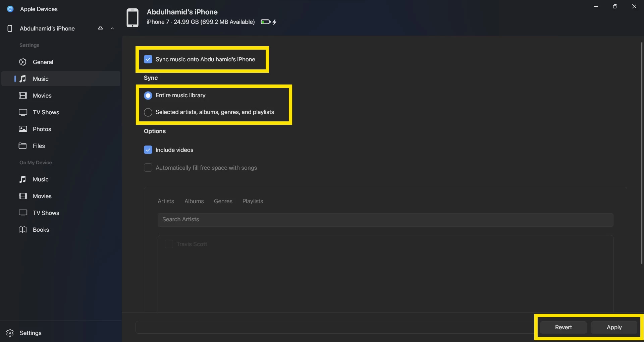The image size is (644, 342).
Task: Uncheck Sync music onto Abdulhamid's iPhone
Action: click(148, 59)
